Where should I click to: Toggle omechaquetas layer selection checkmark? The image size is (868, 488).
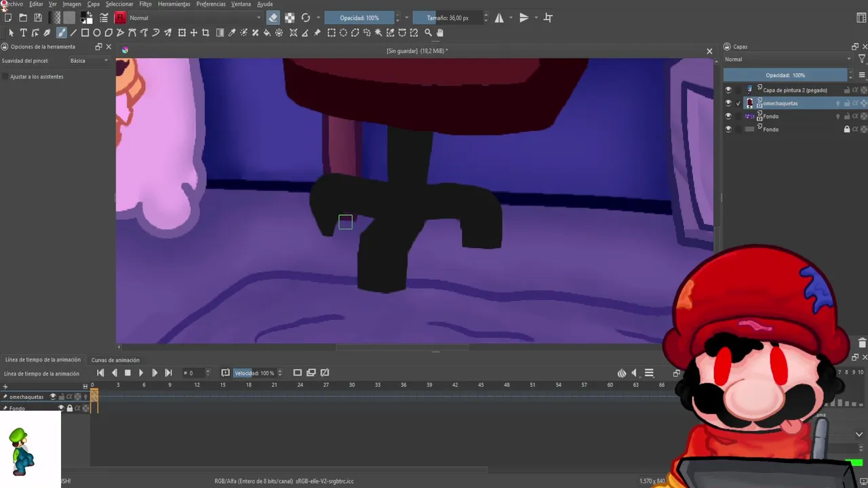738,103
